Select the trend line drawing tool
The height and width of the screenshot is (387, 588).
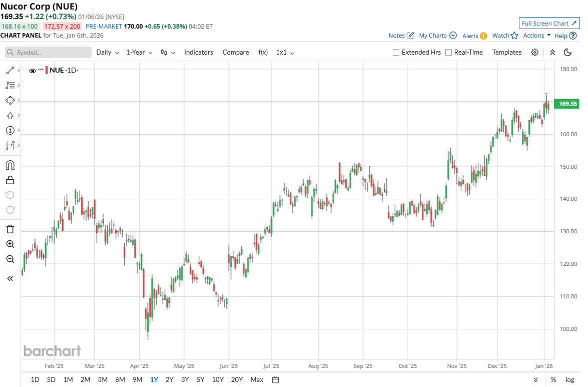[x=10, y=71]
